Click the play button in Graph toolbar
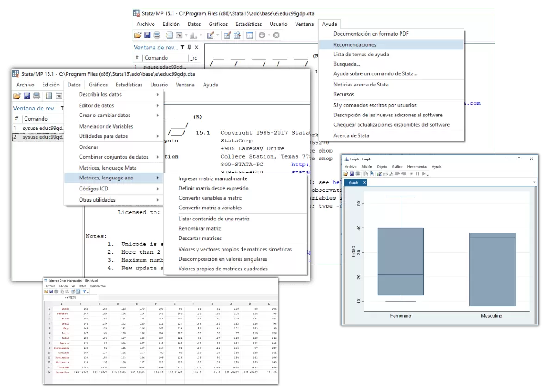 424,174
